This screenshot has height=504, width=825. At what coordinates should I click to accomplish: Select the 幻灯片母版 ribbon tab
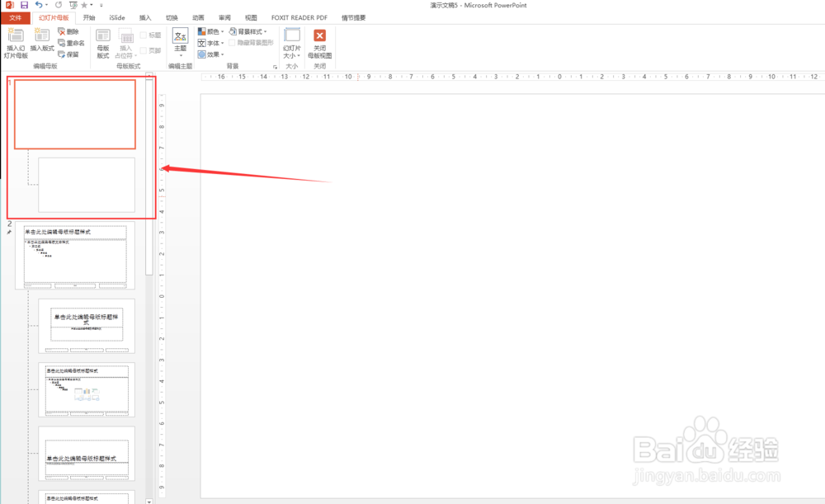[54, 17]
